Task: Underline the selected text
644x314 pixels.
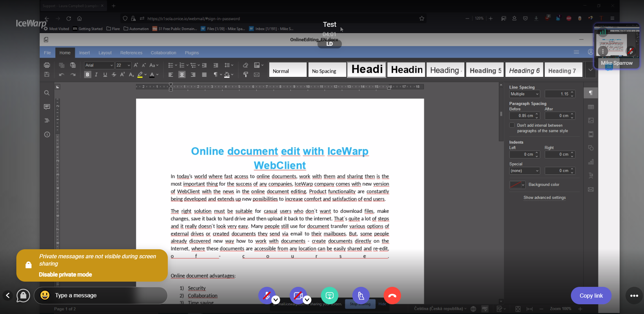Action: (x=105, y=74)
